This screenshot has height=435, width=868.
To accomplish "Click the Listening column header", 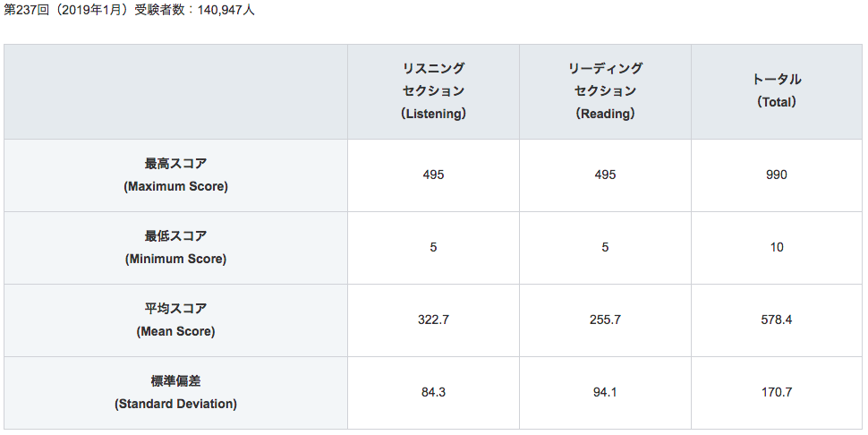I will [x=433, y=91].
